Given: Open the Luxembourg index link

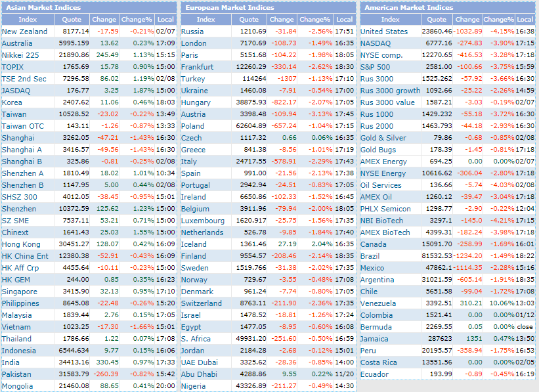Looking at the screenshot, I should pos(203,221).
